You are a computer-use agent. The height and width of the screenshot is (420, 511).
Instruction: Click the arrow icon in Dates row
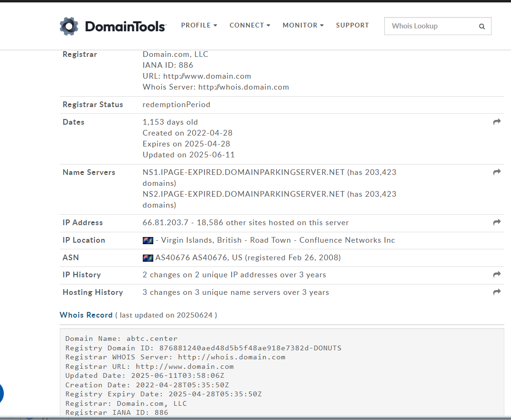(x=497, y=122)
